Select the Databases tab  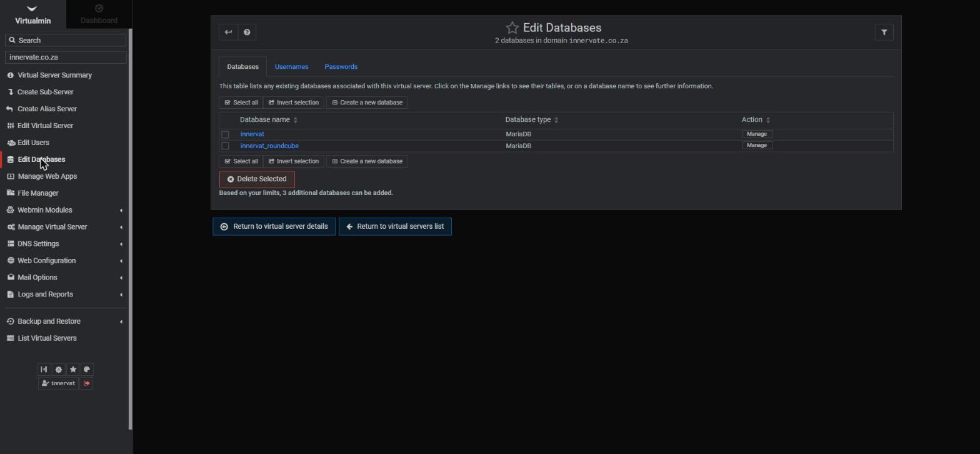pyautogui.click(x=242, y=67)
